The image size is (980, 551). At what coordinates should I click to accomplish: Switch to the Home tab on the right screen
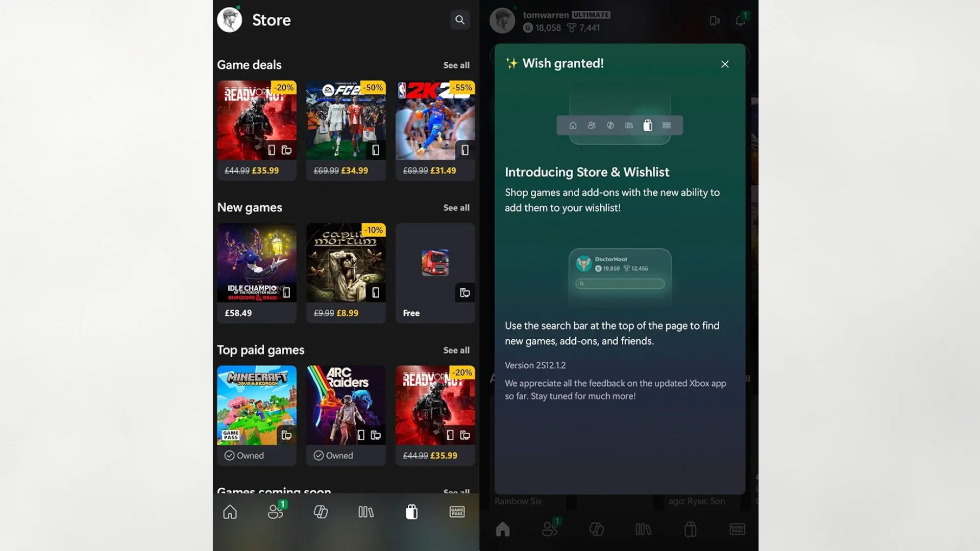[502, 529]
